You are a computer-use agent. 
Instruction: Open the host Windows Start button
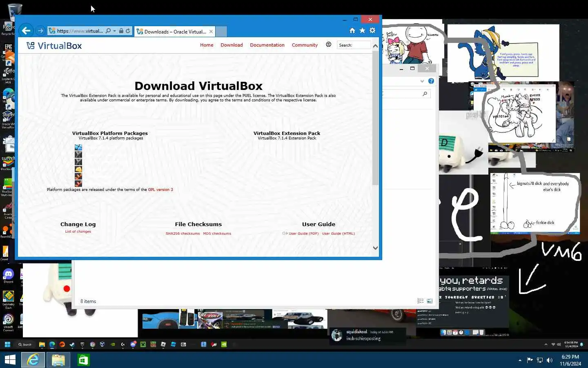click(10, 360)
